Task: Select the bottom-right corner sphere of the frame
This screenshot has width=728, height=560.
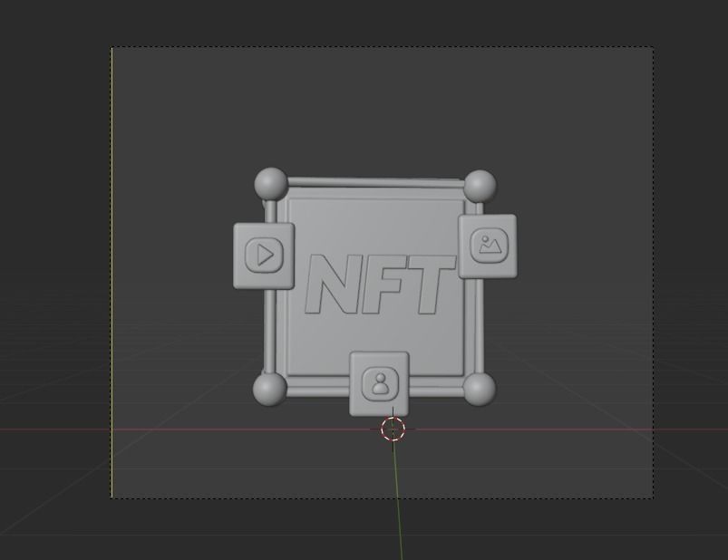Action: click(480, 389)
